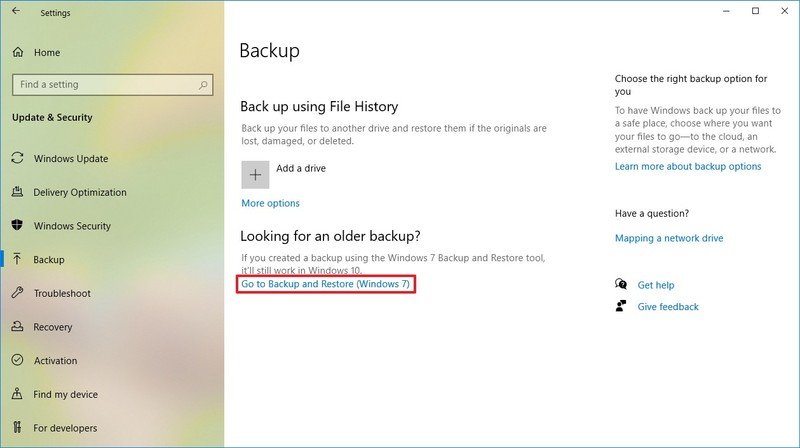Screen dimensions: 800x448
Task: Click the Activation checkmark icon
Action: click(x=17, y=361)
